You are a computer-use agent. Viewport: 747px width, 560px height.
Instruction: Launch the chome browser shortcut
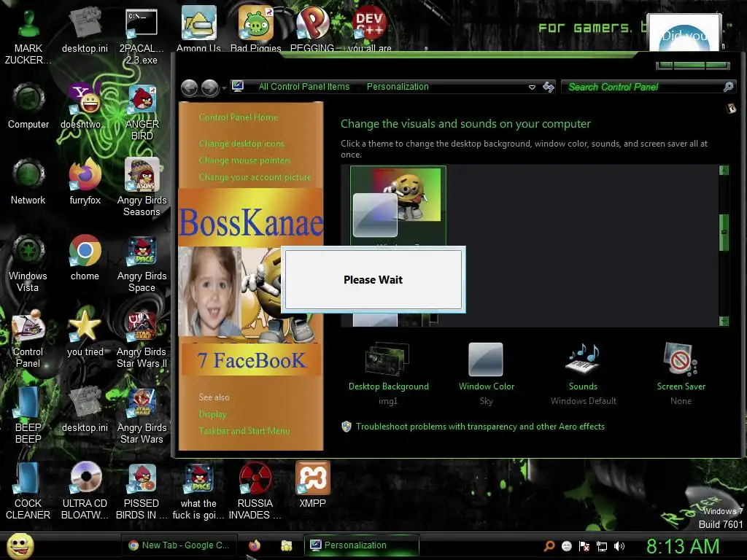point(85,258)
